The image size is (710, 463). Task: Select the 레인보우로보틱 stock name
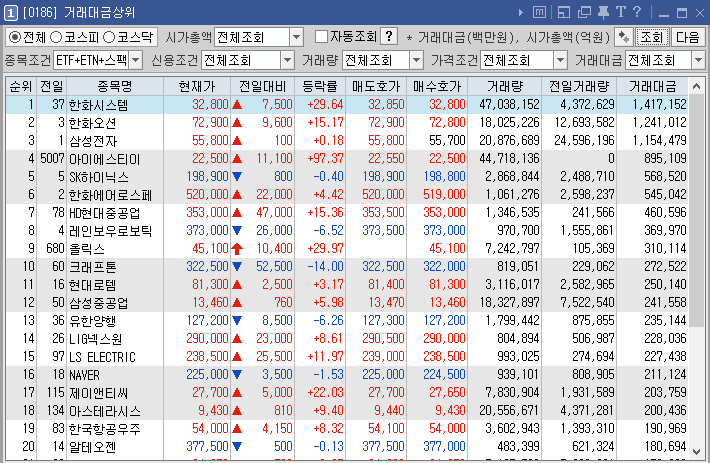point(110,231)
